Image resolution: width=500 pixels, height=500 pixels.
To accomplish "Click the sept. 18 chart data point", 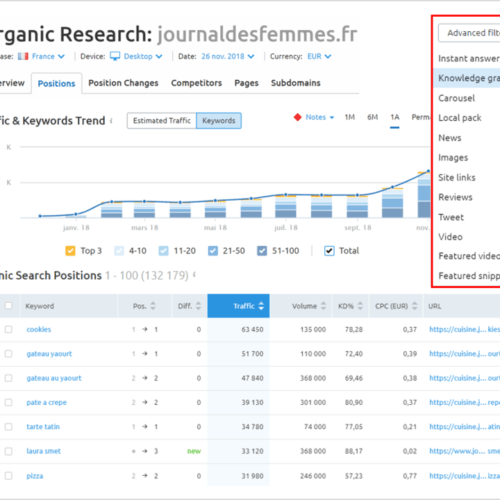I will point(357,195).
